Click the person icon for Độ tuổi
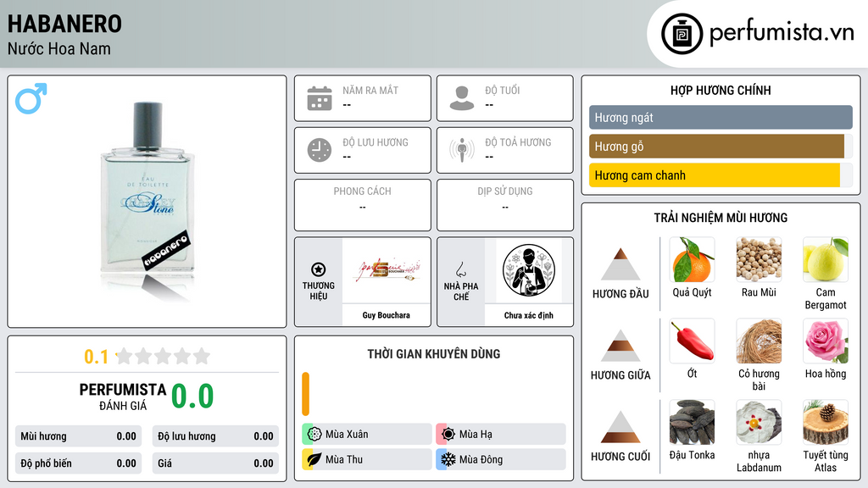Screen dimensions: 868x488 (x=462, y=98)
